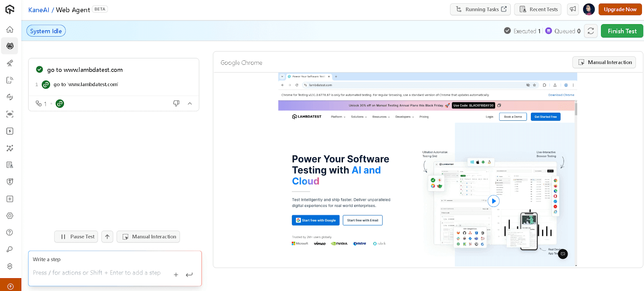Open Running Tasks
The image size is (644, 291).
(480, 9)
